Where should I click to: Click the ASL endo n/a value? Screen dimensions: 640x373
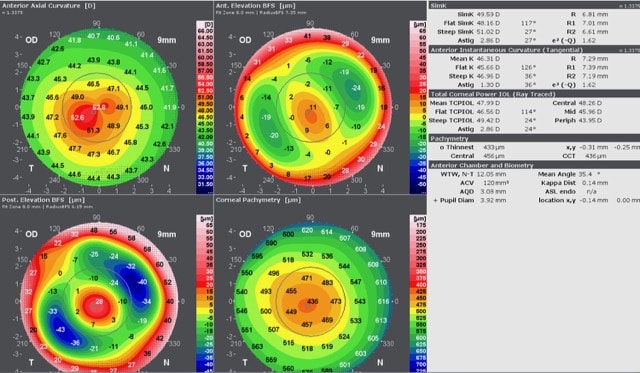591,191
